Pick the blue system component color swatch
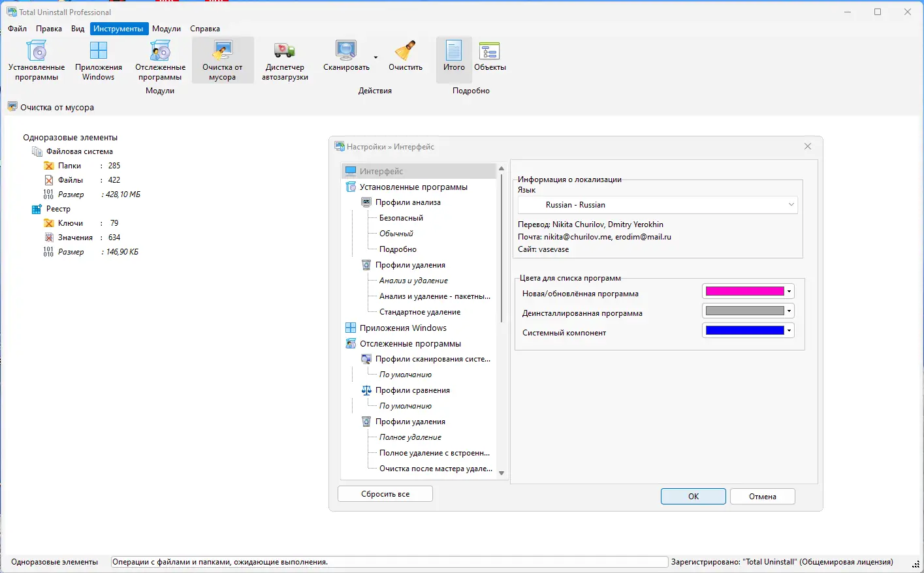This screenshot has height=573, width=924. 744,331
